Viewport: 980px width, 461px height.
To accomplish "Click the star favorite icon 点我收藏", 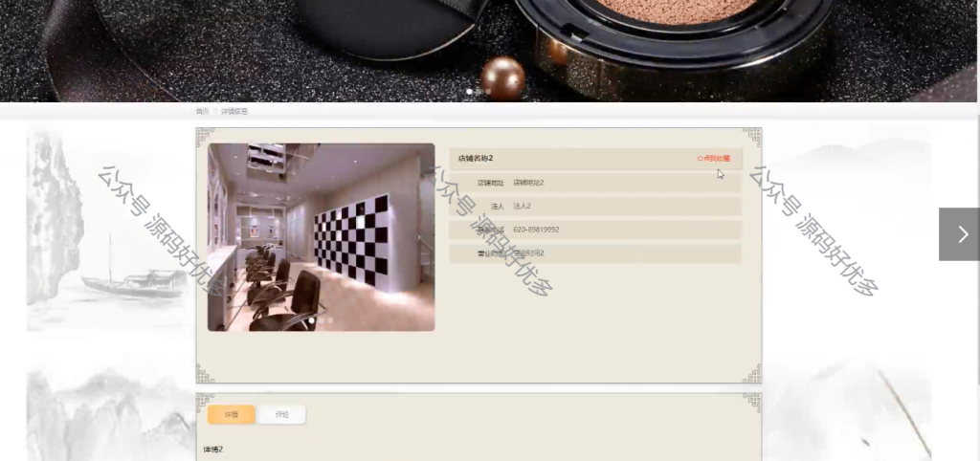I will (713, 159).
